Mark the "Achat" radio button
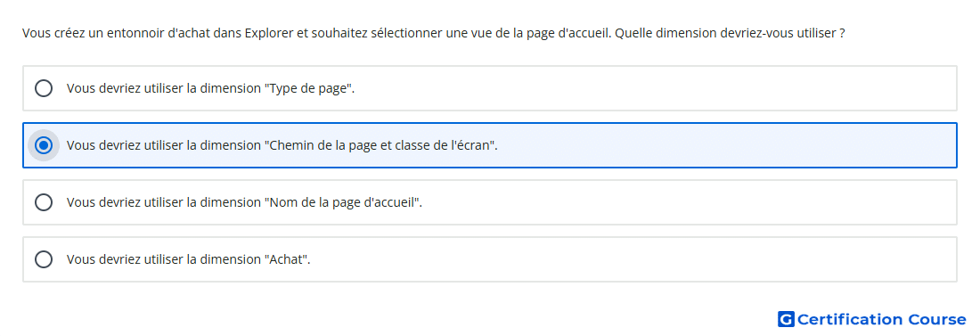Image resolution: width=980 pixels, height=336 pixels. 44,259
